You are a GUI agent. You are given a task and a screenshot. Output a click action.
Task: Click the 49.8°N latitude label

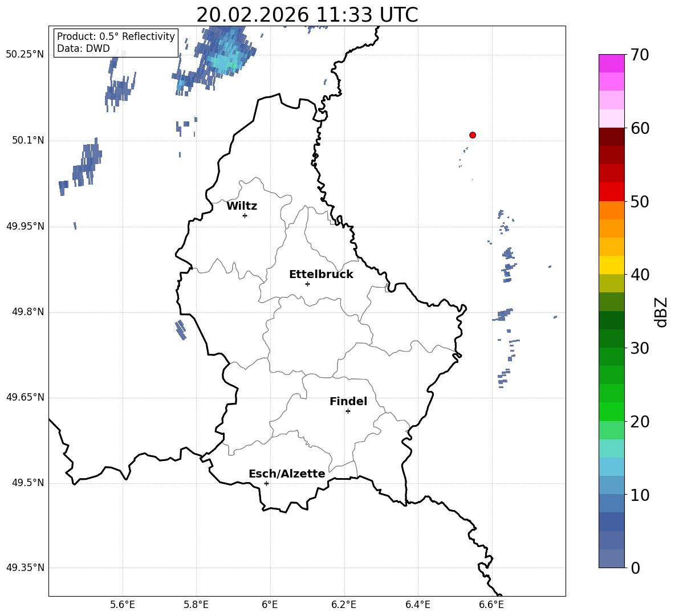(x=28, y=312)
